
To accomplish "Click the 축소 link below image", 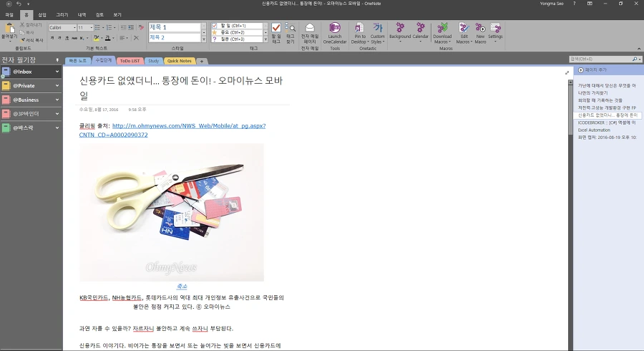I will (x=182, y=286).
